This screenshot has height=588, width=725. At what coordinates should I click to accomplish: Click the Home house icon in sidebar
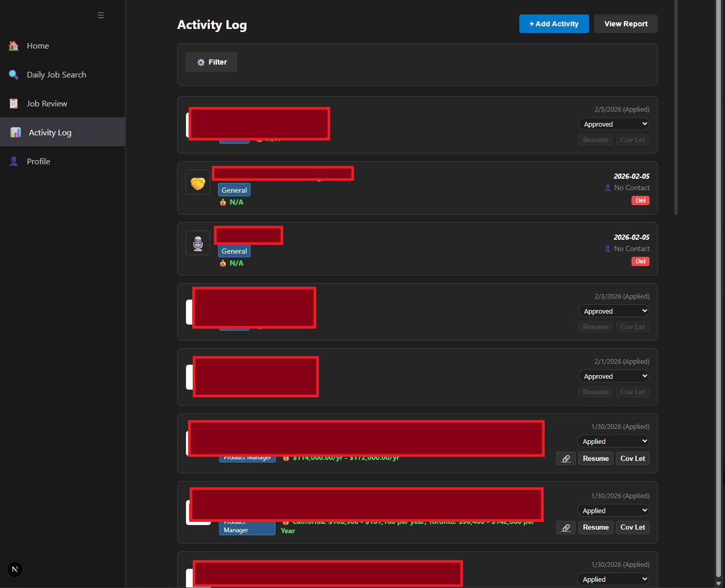coord(14,46)
